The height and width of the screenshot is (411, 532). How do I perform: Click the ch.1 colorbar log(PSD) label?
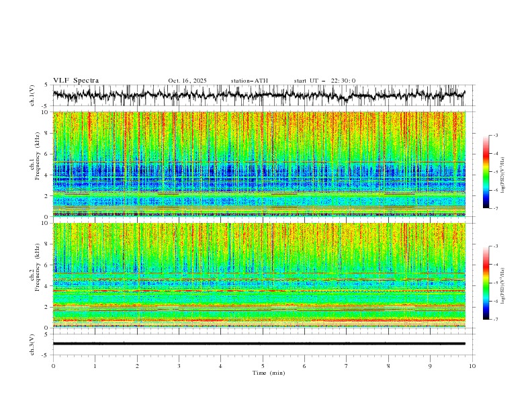click(x=503, y=175)
